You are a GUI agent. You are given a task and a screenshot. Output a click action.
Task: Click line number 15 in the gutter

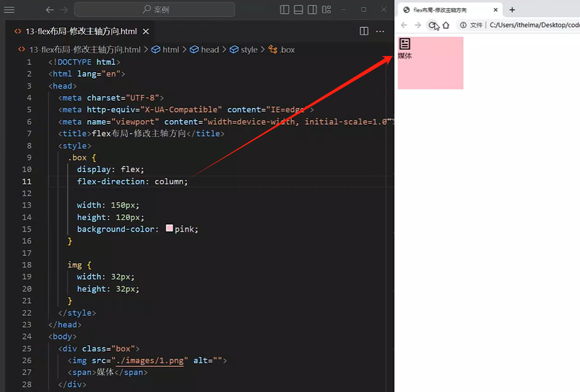click(x=26, y=229)
